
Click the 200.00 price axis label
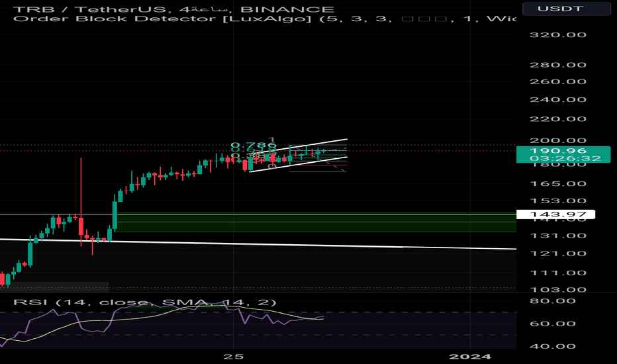coord(558,140)
